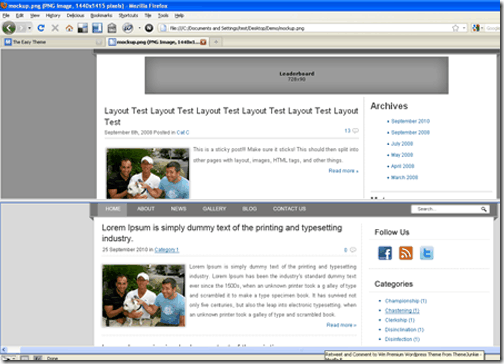Open the Twitter follow icon
Viewport: 504px width, 364px height.
coord(426,253)
